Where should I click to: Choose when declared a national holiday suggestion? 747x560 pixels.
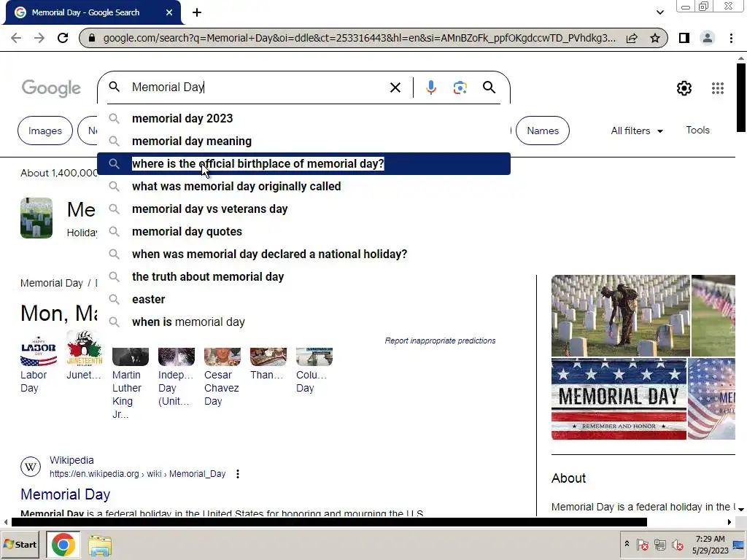pos(303,254)
